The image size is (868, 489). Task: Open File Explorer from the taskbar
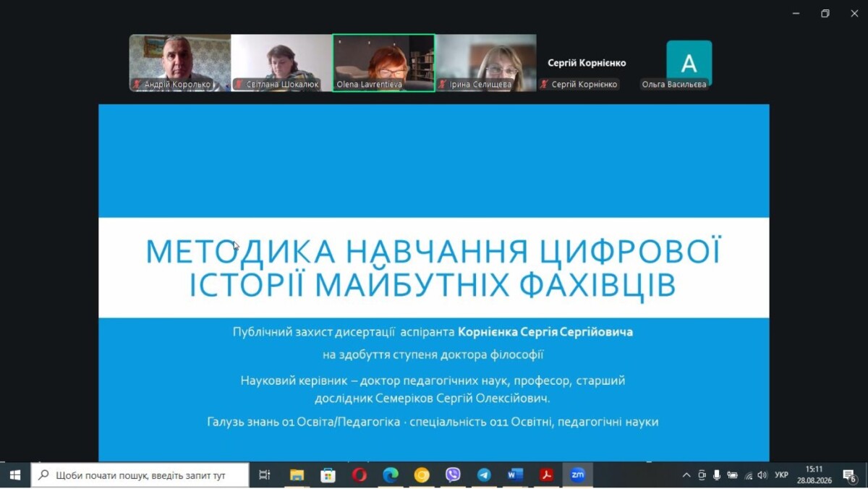click(x=297, y=475)
